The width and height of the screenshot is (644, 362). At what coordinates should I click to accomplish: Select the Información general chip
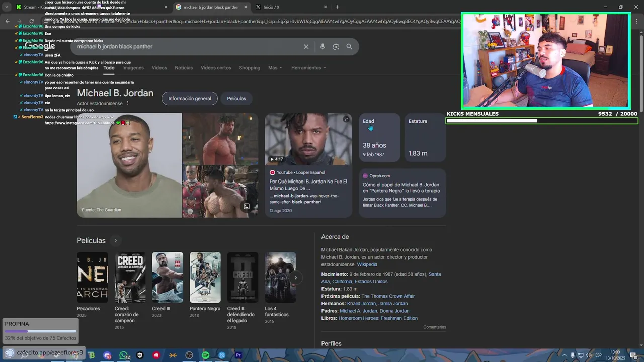(x=190, y=99)
